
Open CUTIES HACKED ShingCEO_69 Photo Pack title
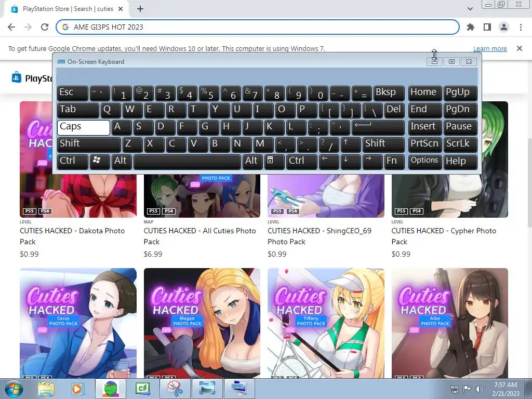tap(320, 236)
